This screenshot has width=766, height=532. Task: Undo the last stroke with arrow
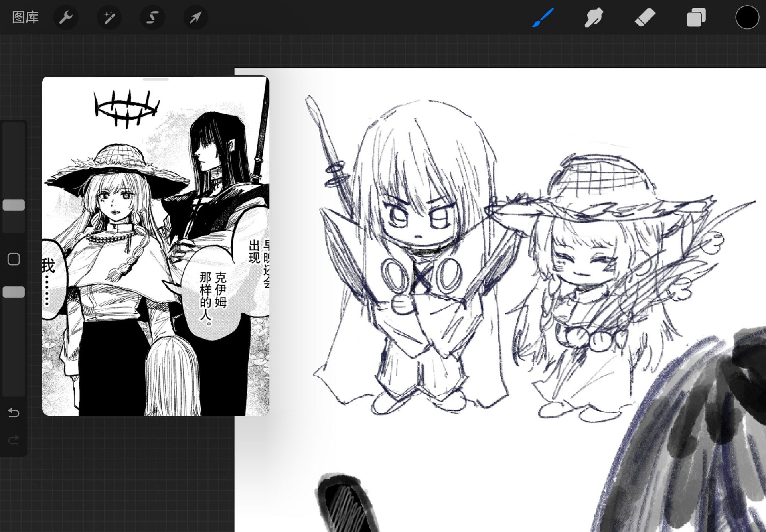click(14, 412)
